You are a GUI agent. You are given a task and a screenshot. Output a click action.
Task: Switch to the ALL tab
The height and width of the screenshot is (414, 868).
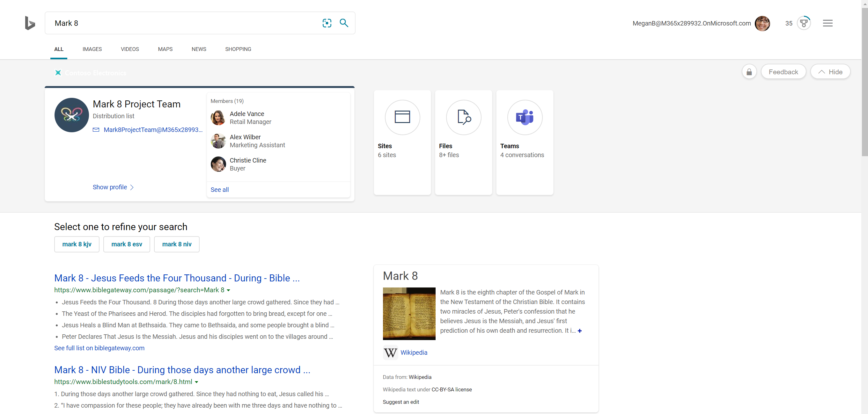(x=59, y=49)
